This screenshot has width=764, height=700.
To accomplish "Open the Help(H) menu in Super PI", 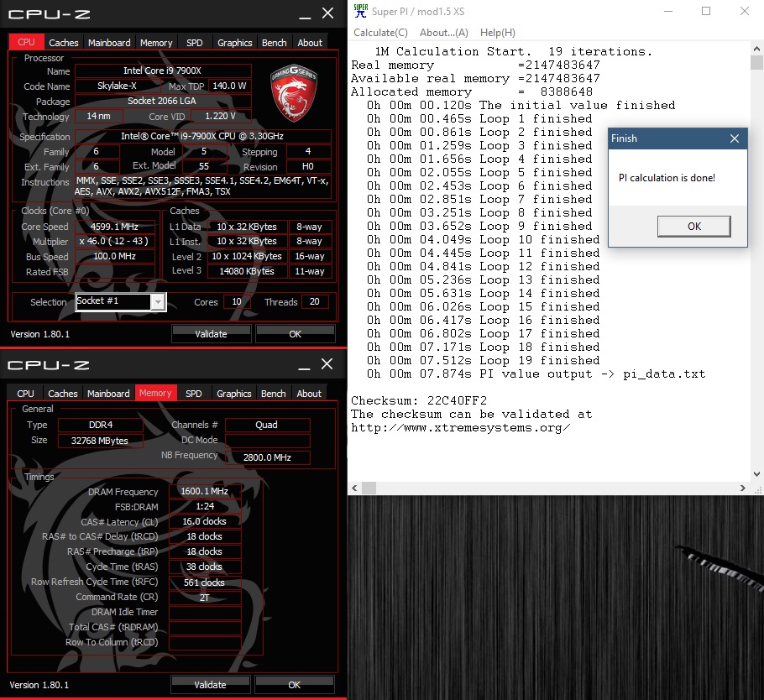I will [498, 32].
